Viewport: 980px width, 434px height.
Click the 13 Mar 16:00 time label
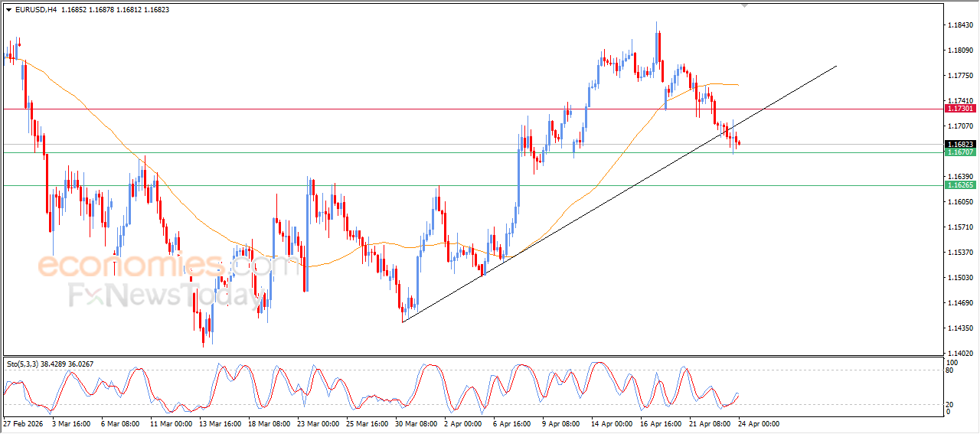pos(219,423)
